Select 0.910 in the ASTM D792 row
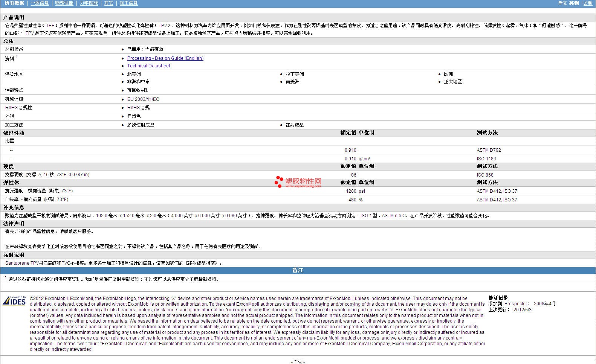Viewport: 596px width, 364px height. pyautogui.click(x=350, y=150)
